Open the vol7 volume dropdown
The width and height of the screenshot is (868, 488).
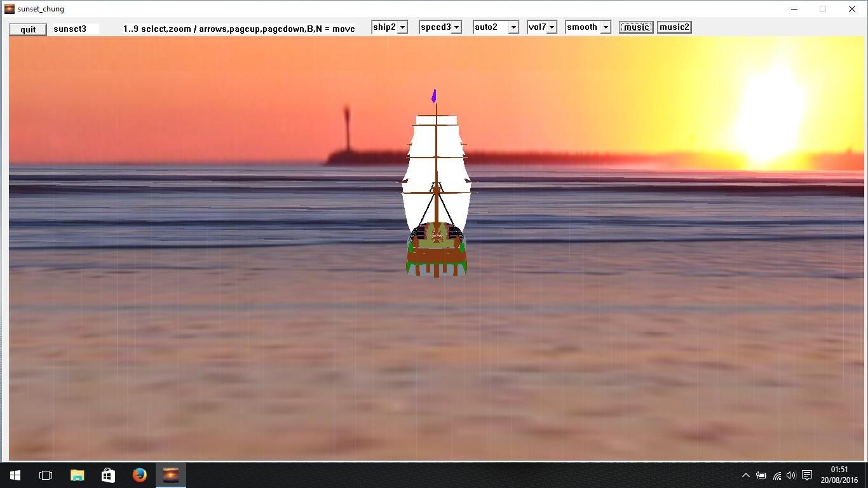[542, 27]
